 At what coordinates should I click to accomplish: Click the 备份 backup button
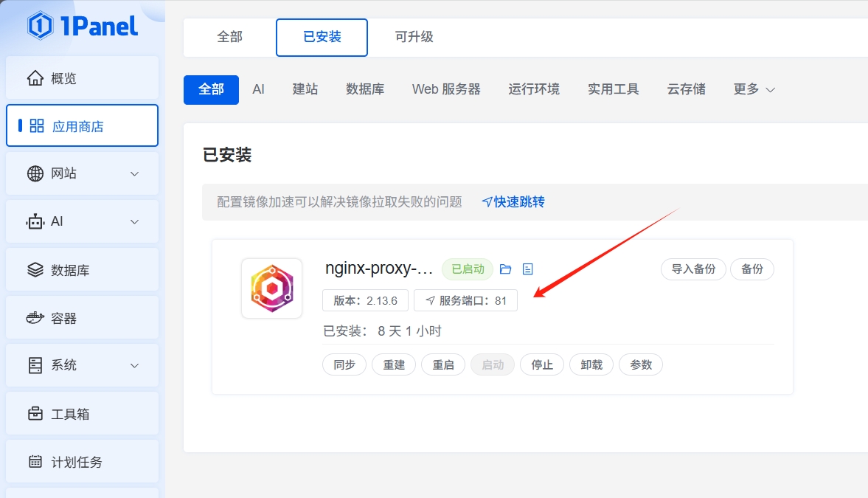751,269
